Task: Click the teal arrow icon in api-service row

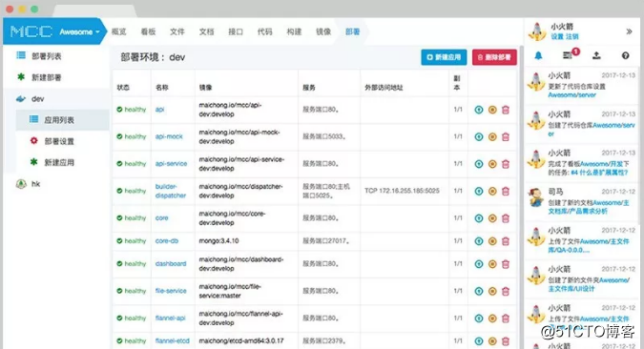Action: (x=479, y=164)
